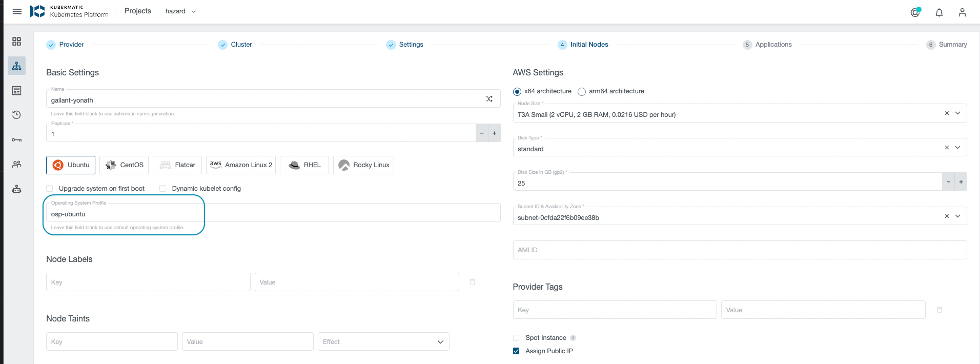Enable Upgrade system on first boot
Viewport: 980px width, 364px height.
click(50, 189)
